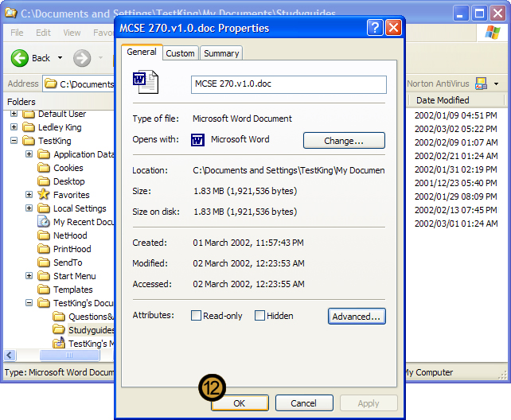Sort by the Date Modified column header
511x420 pixels.
pos(456,100)
